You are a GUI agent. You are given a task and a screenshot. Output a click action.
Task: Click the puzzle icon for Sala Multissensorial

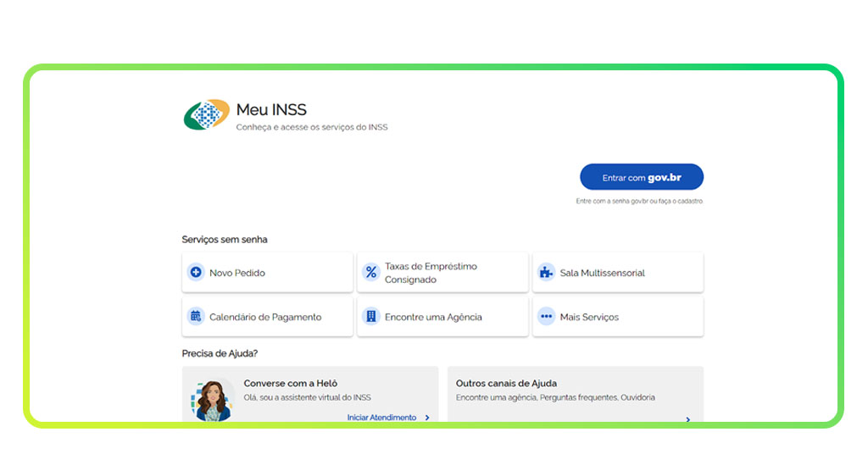coord(546,272)
